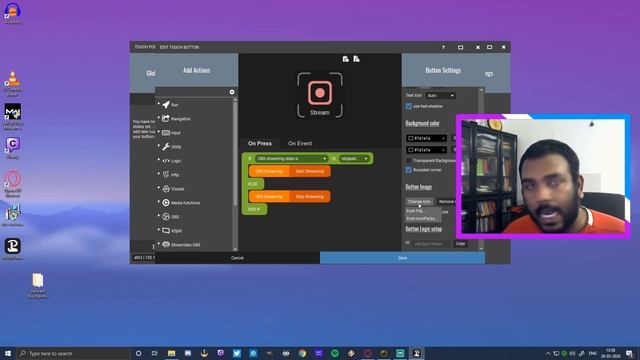
Task: Enable the Transparent Background checkbox
Action: tap(409, 161)
